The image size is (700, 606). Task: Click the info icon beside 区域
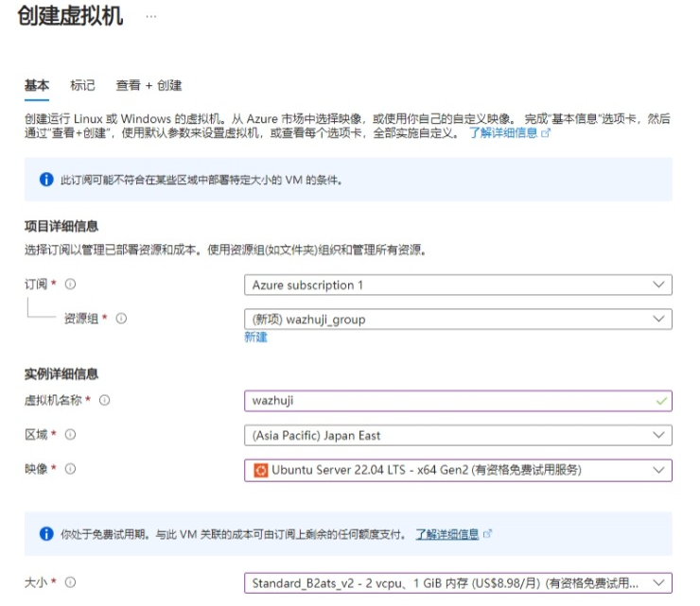[71, 434]
